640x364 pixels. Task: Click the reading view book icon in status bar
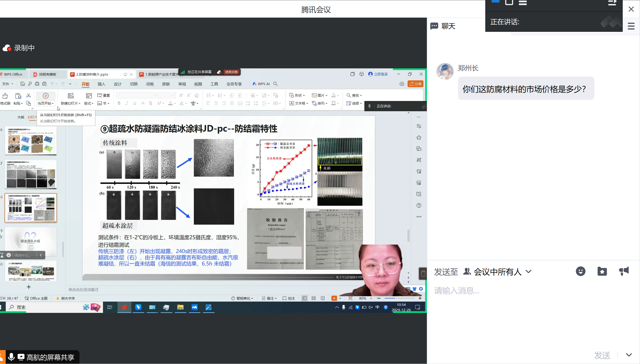point(323,298)
